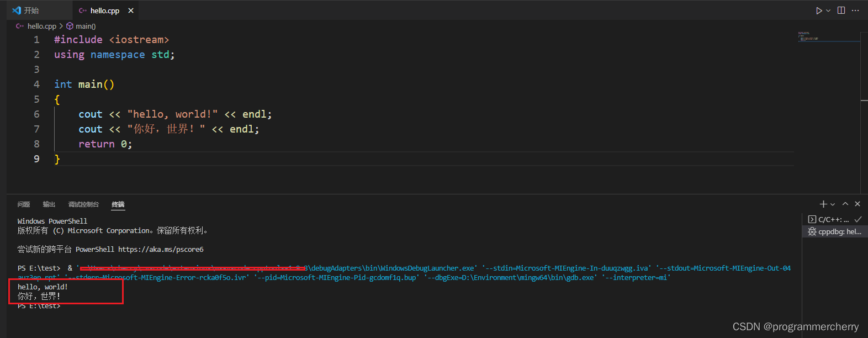Select main() symbol in the breadcrumb

coord(86,26)
